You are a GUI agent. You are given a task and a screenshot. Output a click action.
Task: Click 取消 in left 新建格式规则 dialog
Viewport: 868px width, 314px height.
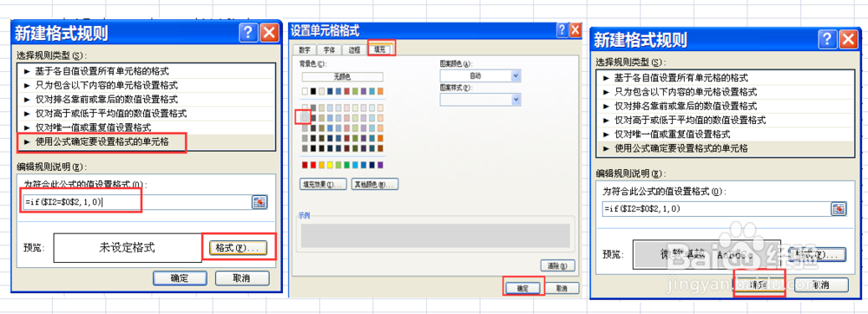[242, 278]
